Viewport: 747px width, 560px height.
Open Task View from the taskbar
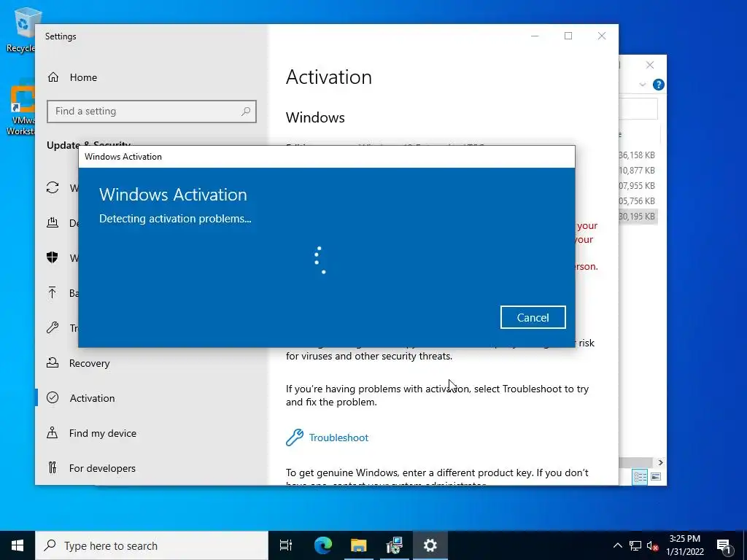[x=286, y=545]
